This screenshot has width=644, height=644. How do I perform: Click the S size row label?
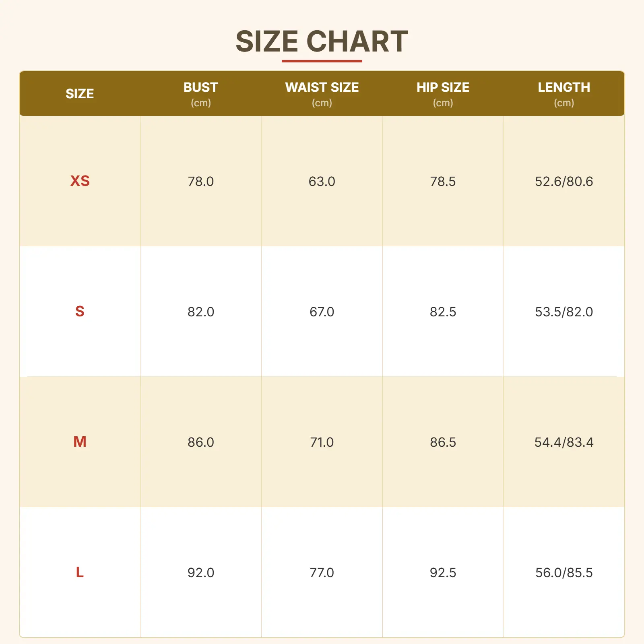(80, 312)
